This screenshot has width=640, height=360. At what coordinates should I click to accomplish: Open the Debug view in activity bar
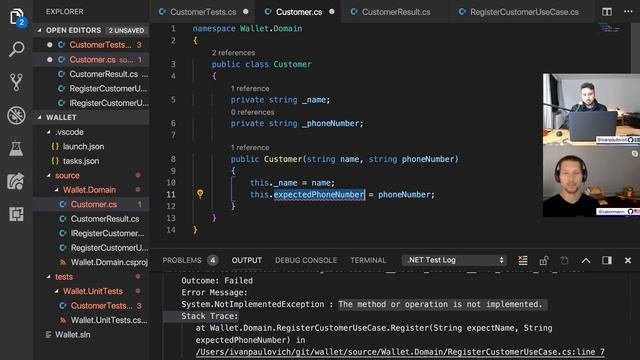pyautogui.click(x=16, y=115)
